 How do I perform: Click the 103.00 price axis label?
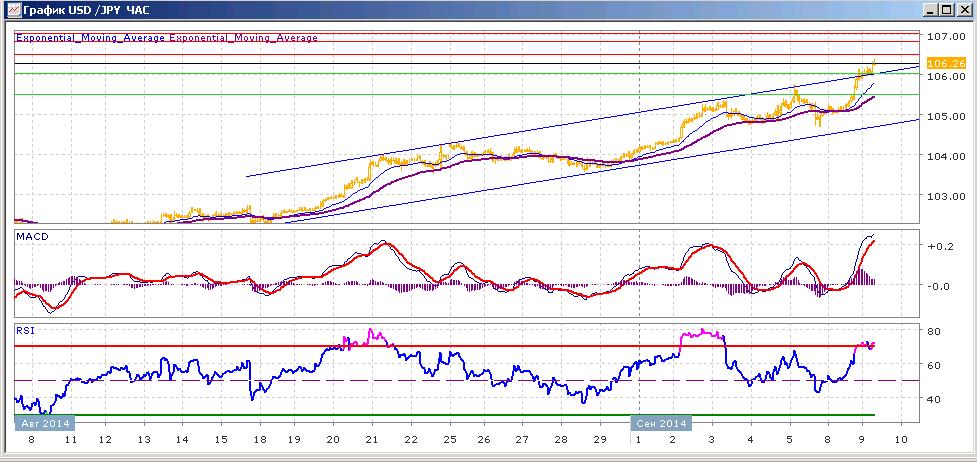(946, 196)
